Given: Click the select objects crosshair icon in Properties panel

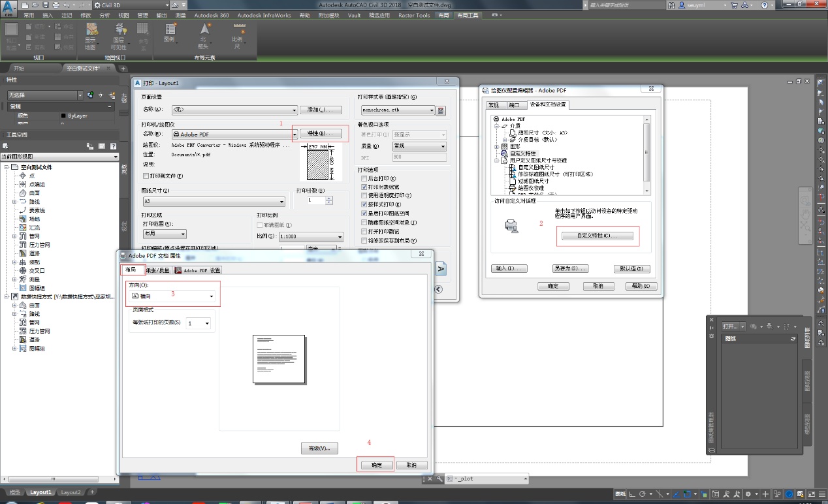Looking at the screenshot, I should coord(101,95).
